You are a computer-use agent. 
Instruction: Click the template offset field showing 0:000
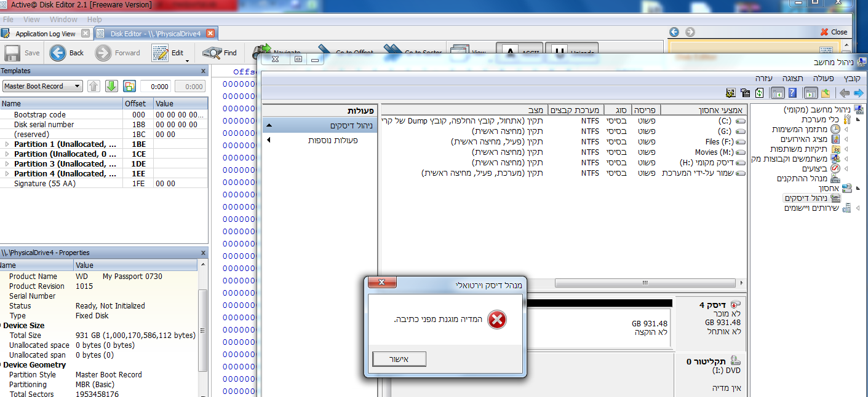[156, 87]
